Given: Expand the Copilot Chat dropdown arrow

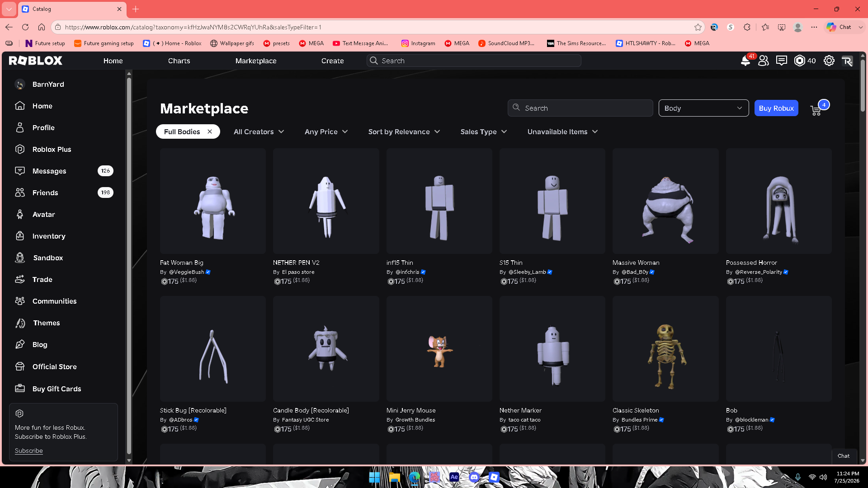Looking at the screenshot, I should click(x=861, y=27).
